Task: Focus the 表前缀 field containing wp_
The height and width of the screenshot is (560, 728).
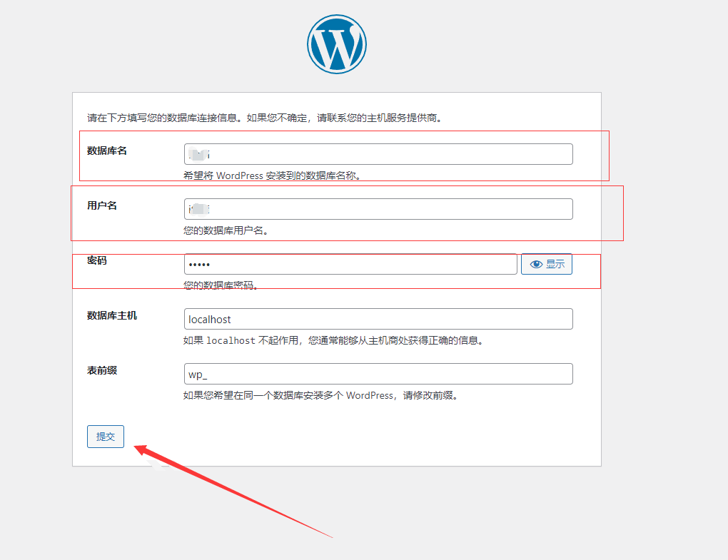Action: click(x=378, y=374)
